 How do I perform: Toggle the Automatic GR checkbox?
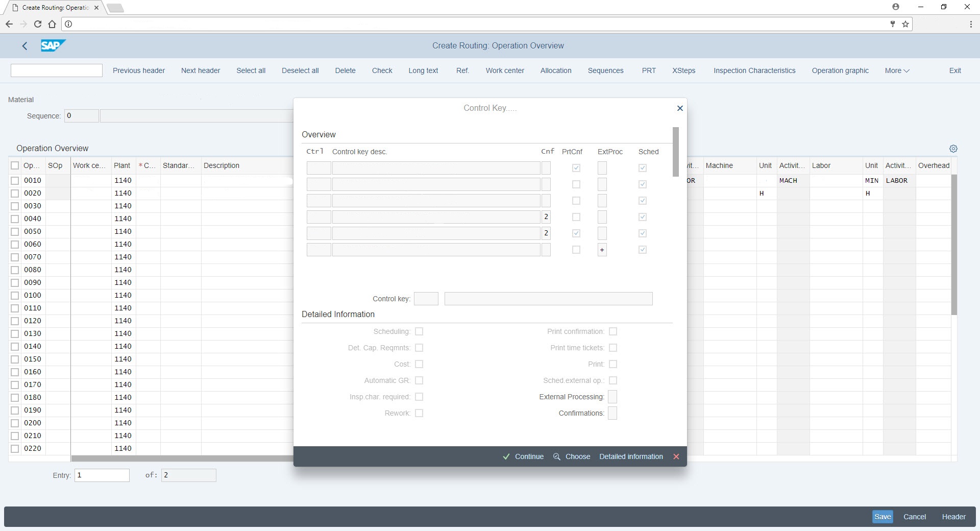click(419, 380)
